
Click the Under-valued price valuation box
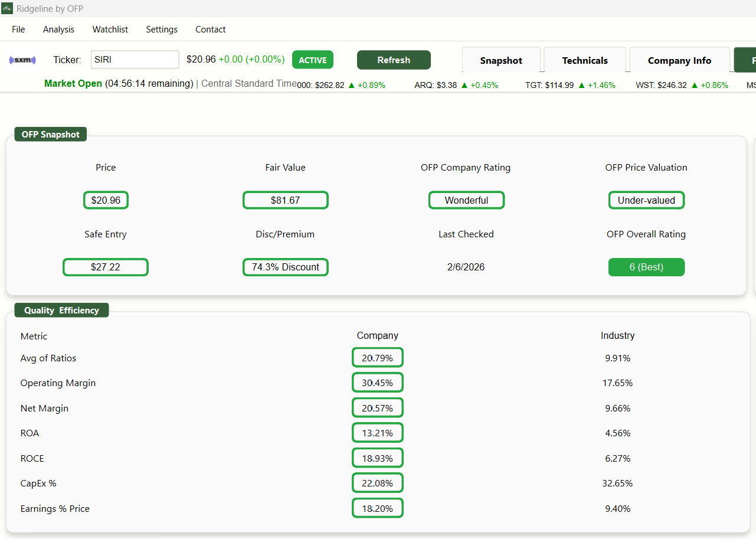coord(646,200)
